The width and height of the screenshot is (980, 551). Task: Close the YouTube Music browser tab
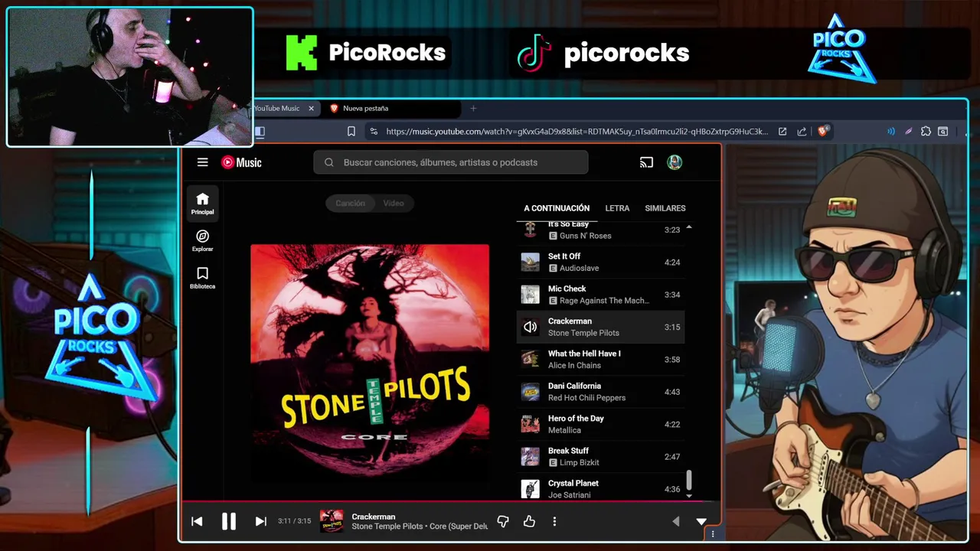click(x=311, y=109)
